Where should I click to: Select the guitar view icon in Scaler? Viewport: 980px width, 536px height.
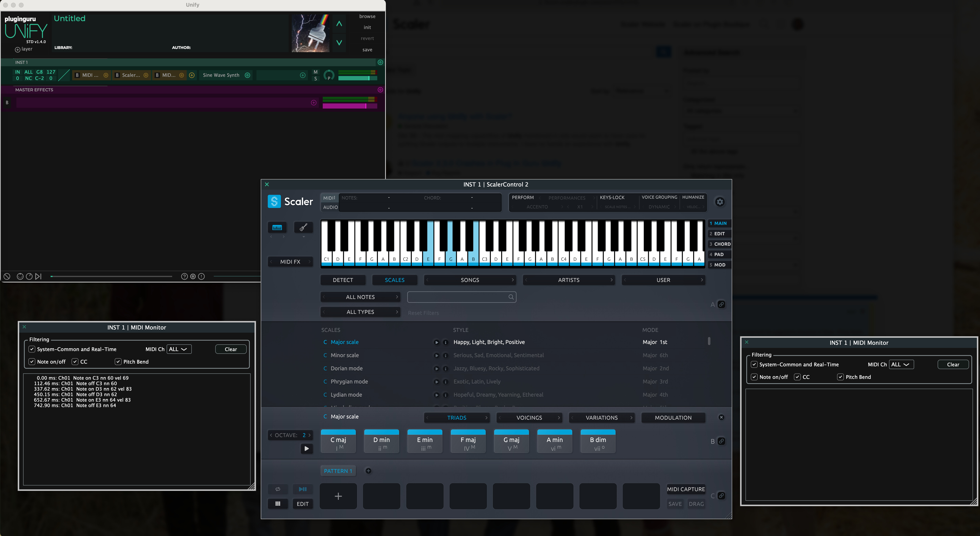(x=304, y=227)
